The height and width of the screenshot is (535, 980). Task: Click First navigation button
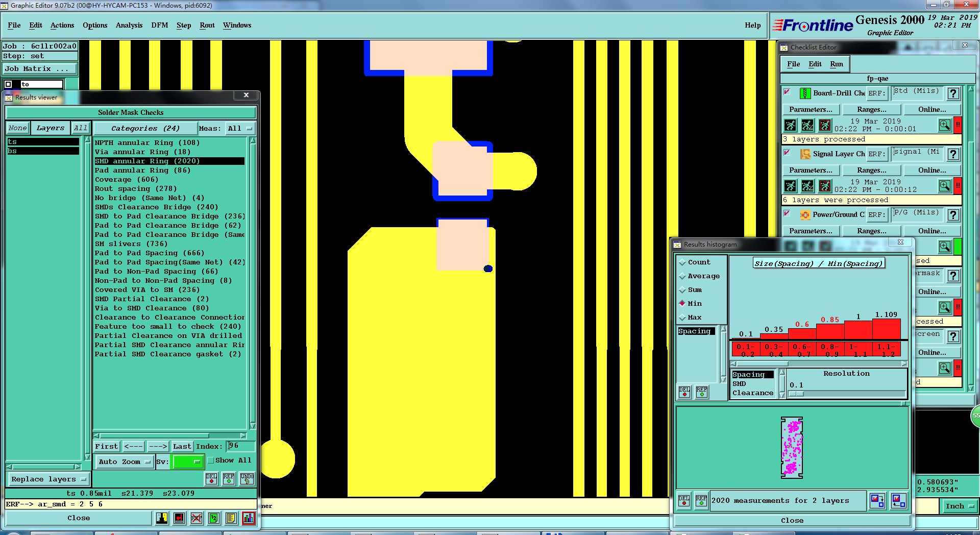click(x=107, y=447)
